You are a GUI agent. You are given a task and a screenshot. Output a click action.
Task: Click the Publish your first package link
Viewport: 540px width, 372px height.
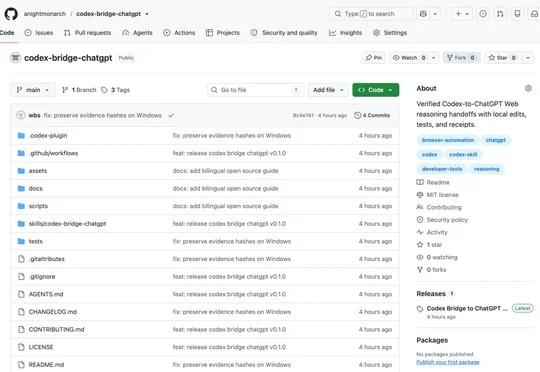[x=448, y=362]
